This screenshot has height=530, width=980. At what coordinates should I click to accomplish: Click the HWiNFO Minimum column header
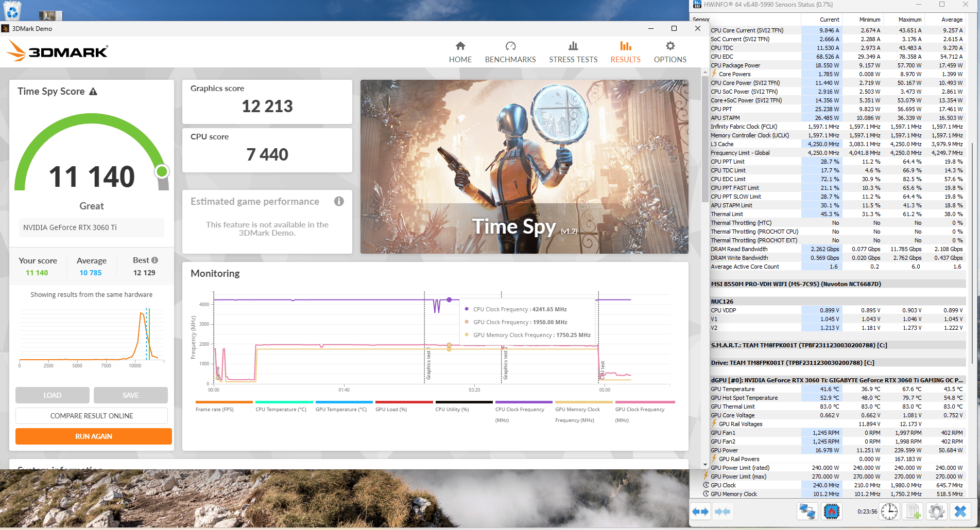863,20
